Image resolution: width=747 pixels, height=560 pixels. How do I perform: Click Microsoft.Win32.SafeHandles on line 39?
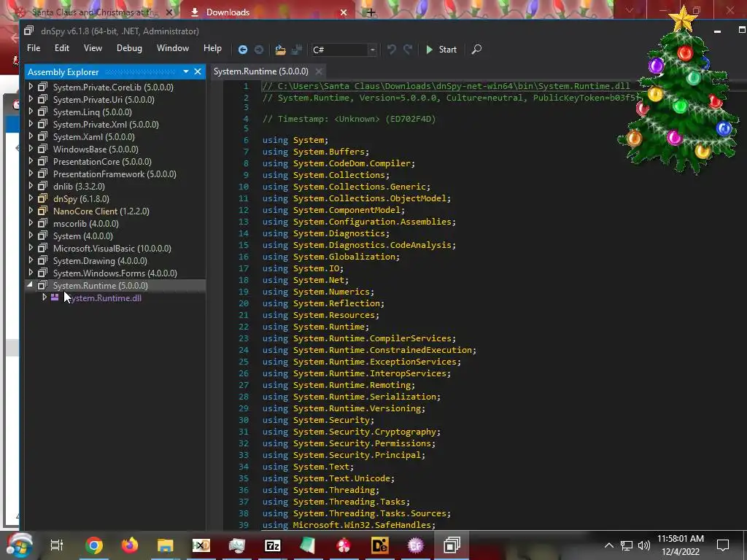click(362, 525)
